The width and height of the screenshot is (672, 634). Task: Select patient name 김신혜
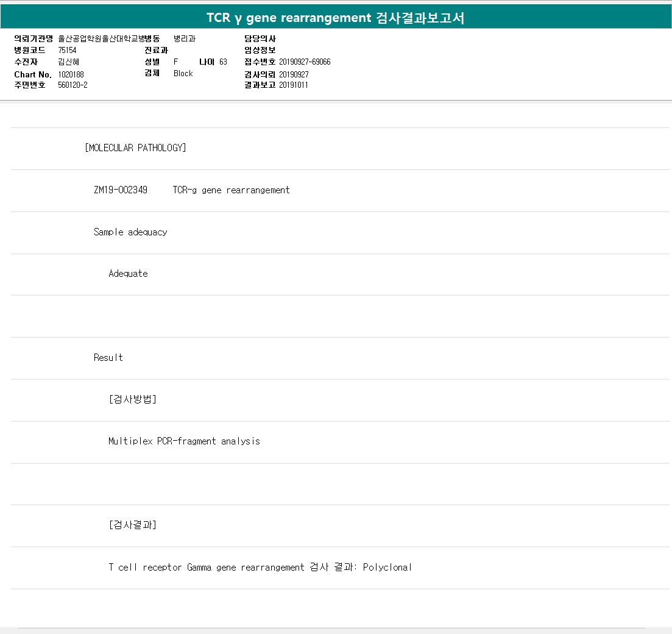point(69,62)
